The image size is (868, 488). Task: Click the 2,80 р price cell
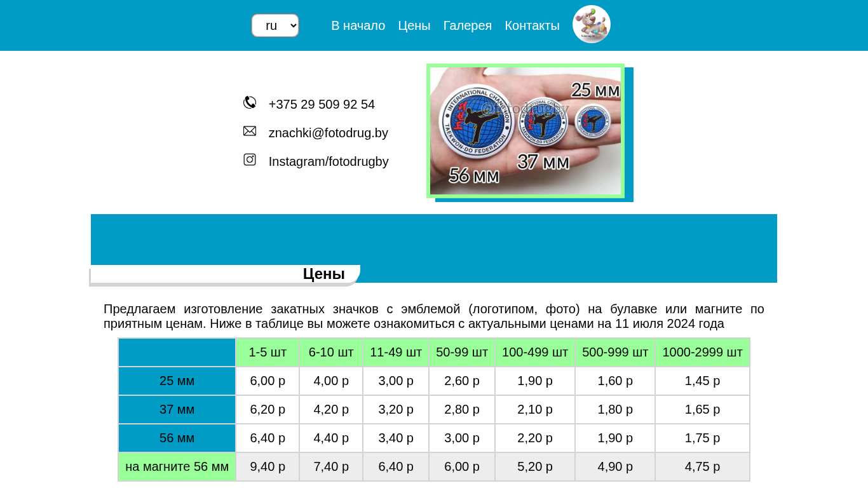462,410
